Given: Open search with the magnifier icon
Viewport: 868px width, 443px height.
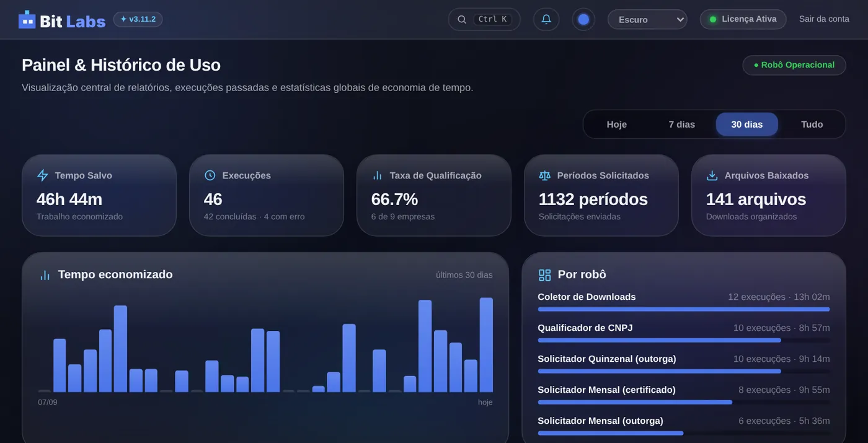Looking at the screenshot, I should (462, 19).
